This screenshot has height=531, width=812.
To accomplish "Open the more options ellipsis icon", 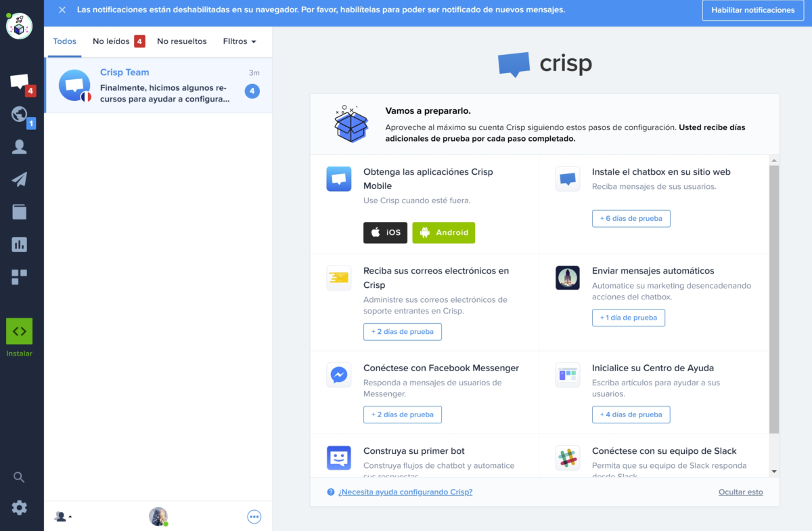I will (254, 517).
